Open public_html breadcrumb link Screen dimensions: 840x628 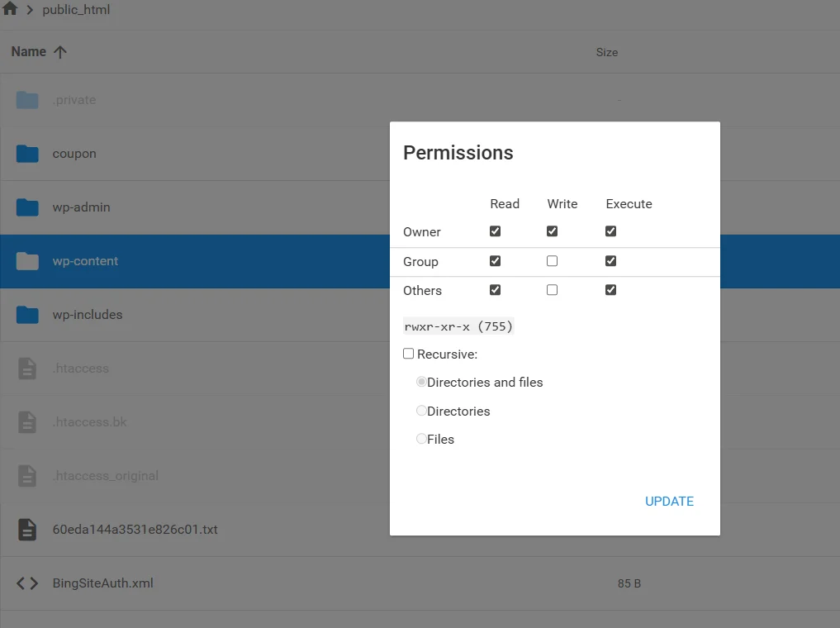[76, 10]
